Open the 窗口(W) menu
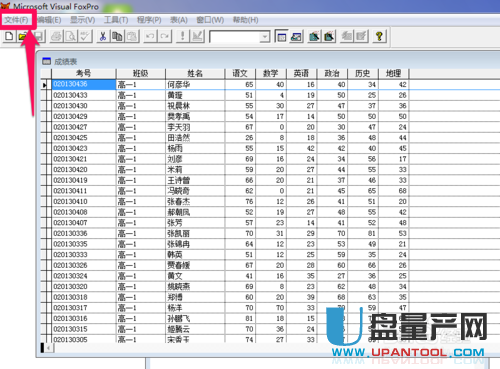The height and width of the screenshot is (369, 500). pos(210,20)
